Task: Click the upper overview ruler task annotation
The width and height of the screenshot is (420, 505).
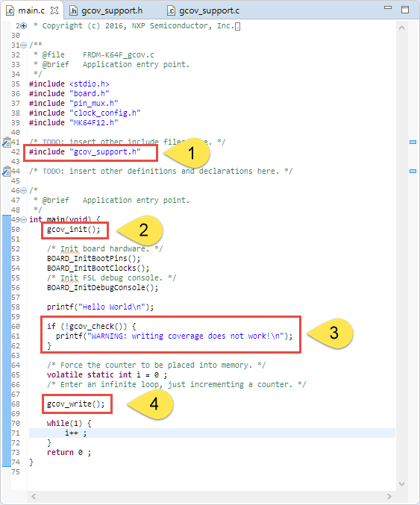Action: [x=413, y=142]
